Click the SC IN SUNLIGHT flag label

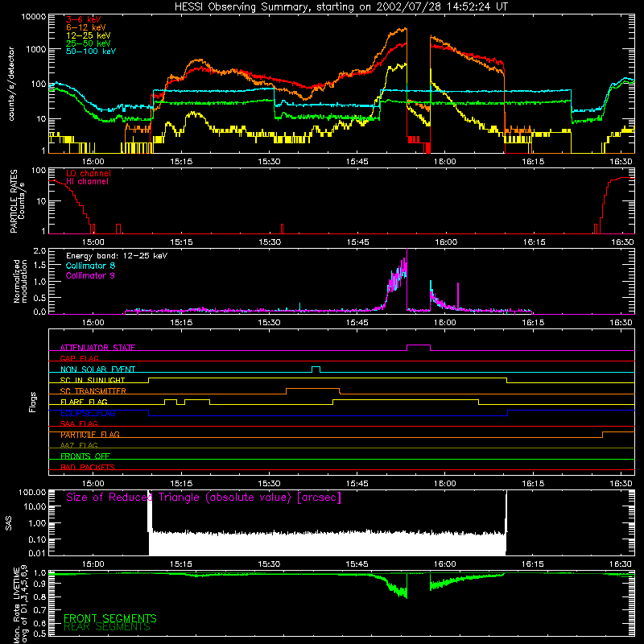pyautogui.click(x=93, y=380)
